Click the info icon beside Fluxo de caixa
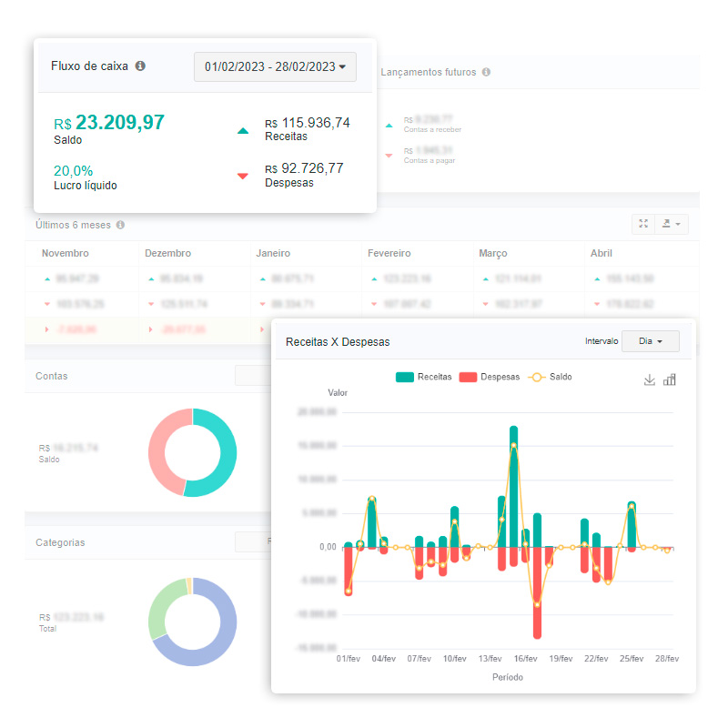728x728 pixels. 140,66
